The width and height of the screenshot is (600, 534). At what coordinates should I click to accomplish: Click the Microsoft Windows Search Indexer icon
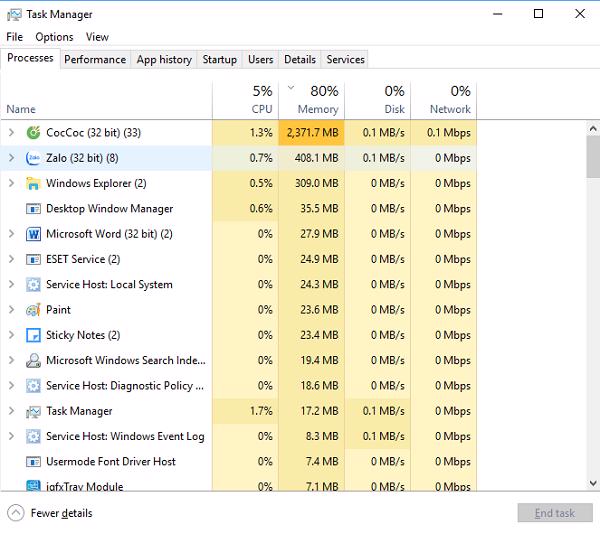coord(33,360)
